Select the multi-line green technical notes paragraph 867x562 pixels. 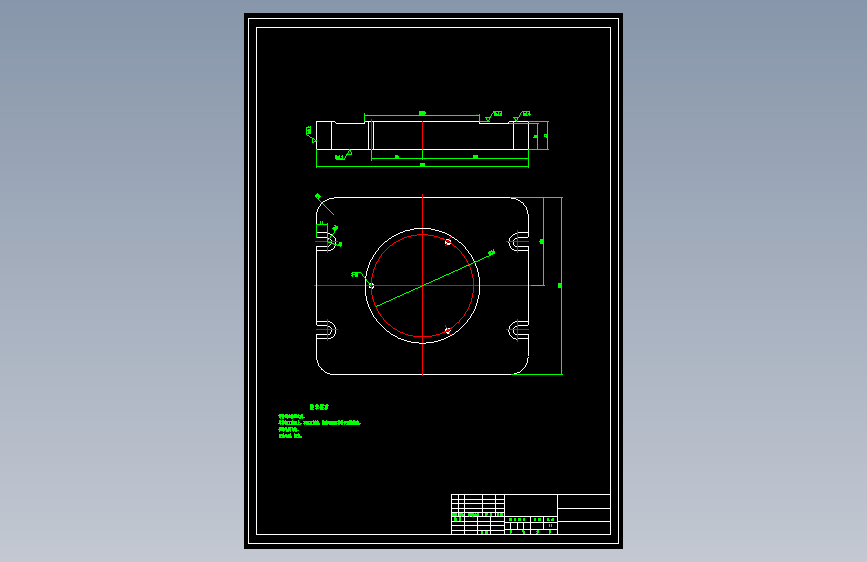pyautogui.click(x=319, y=426)
